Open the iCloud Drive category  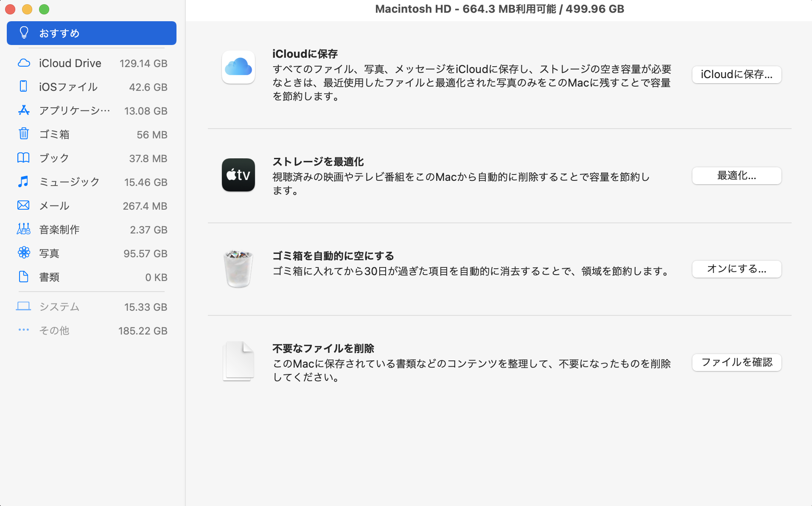coord(92,63)
